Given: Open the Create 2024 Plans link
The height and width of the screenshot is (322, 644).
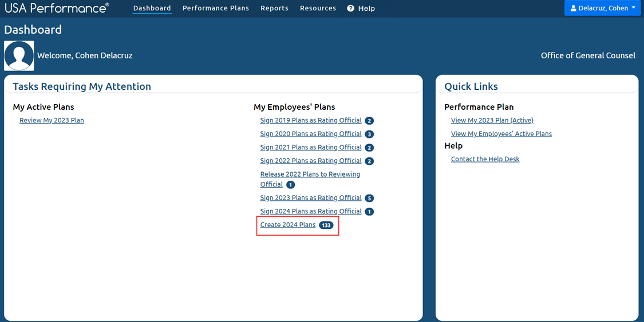Looking at the screenshot, I should (x=288, y=225).
